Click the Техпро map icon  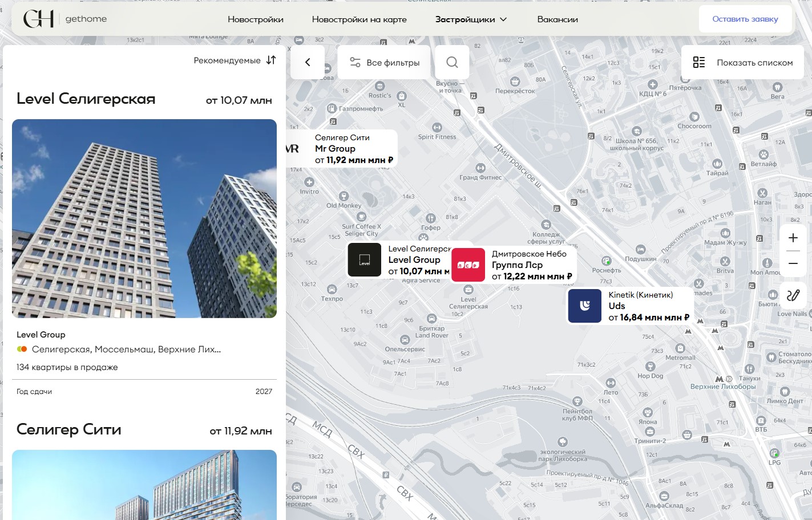pyautogui.click(x=332, y=290)
